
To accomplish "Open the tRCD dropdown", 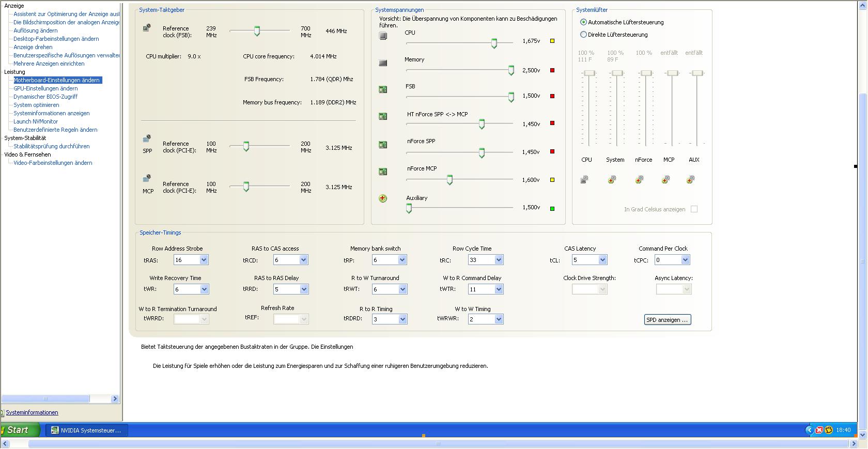I will pos(303,260).
